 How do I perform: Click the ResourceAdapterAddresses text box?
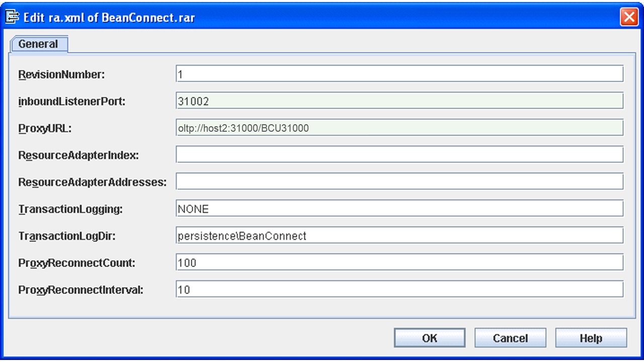click(x=399, y=182)
